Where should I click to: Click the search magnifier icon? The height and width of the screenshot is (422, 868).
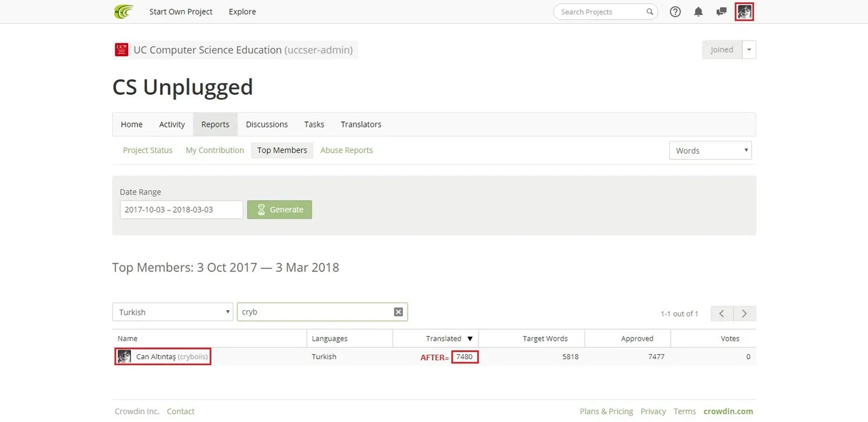[x=650, y=12]
